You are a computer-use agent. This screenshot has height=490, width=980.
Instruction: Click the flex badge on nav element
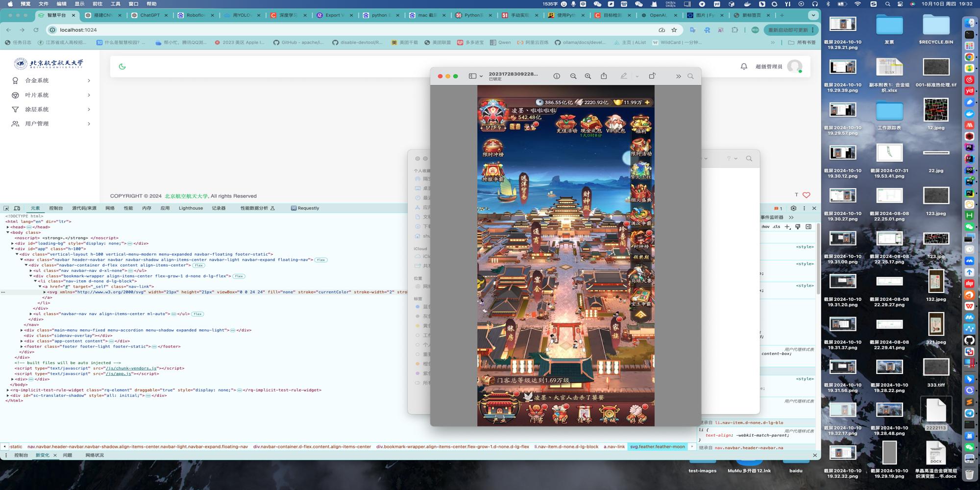pyautogui.click(x=321, y=260)
